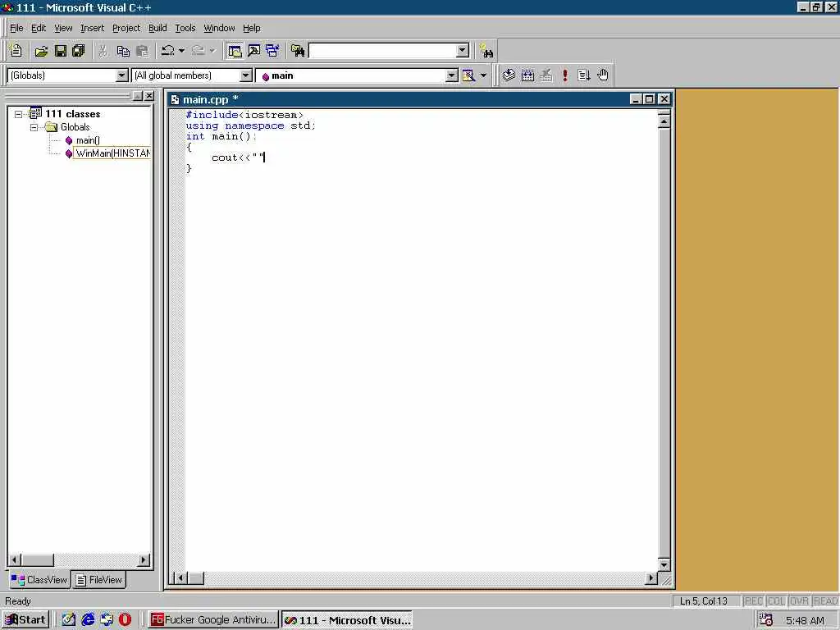Click the Open file folder icon
Screen dimensions: 840x630
click(41, 51)
